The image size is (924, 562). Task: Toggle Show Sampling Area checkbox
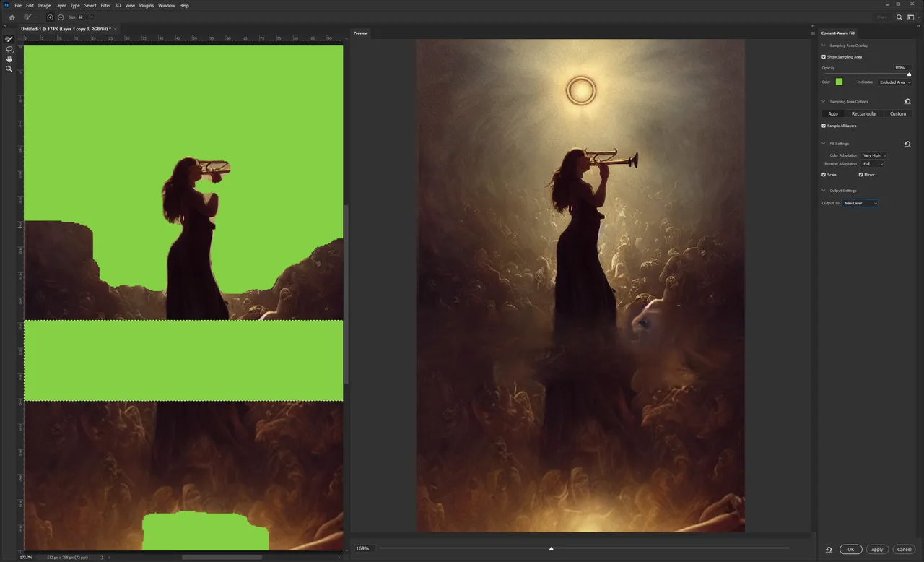tap(824, 56)
